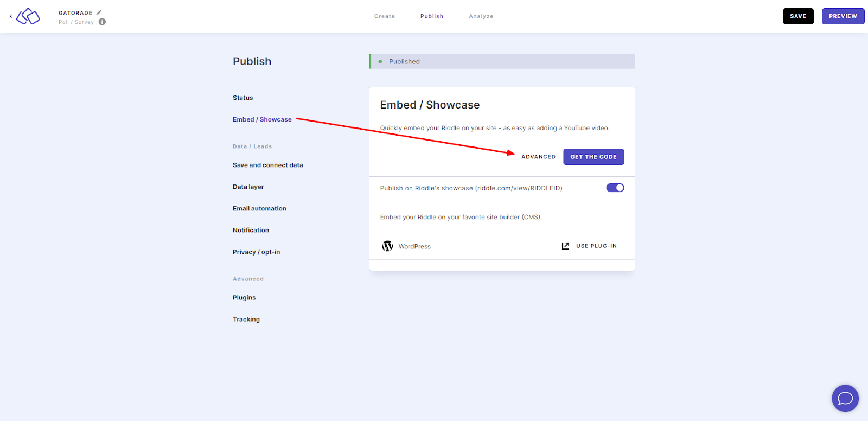Switch to the Analyze tab
868x421 pixels.
[x=481, y=16]
